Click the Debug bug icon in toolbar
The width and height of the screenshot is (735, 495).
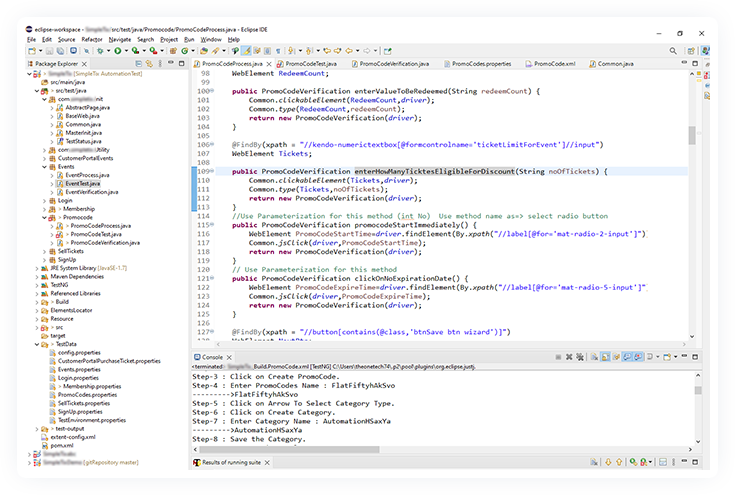click(101, 50)
